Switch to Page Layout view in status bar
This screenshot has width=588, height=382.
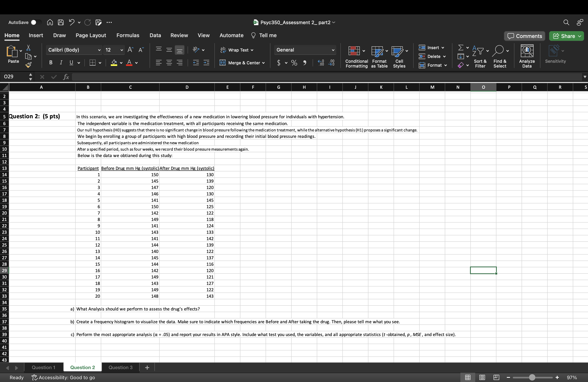pyautogui.click(x=482, y=377)
